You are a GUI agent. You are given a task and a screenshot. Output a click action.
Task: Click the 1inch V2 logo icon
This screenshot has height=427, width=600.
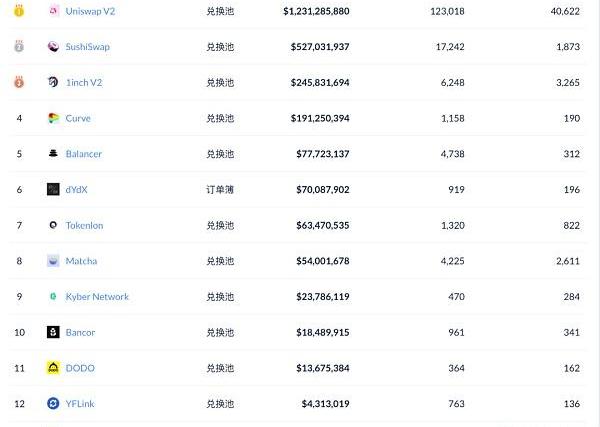tap(53, 82)
